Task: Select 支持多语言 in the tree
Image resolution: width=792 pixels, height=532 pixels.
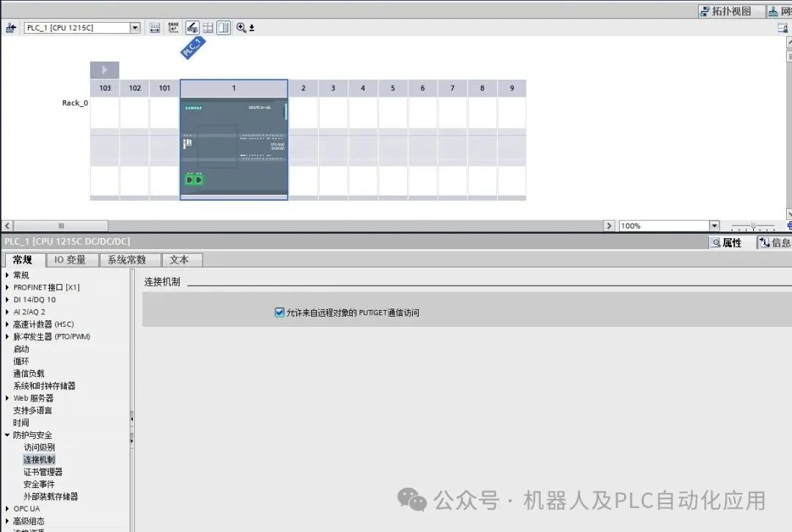Action: 32,410
